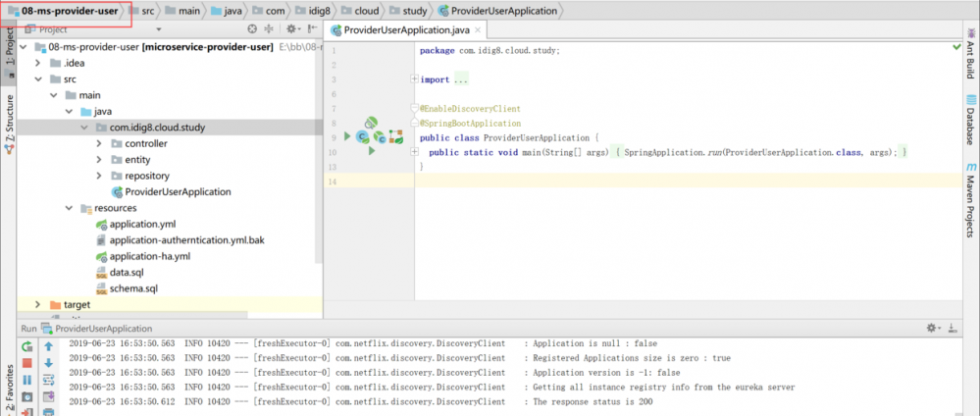The height and width of the screenshot is (416, 980).
Task: Click green run gutter arrow beside main method
Action: pos(371,152)
